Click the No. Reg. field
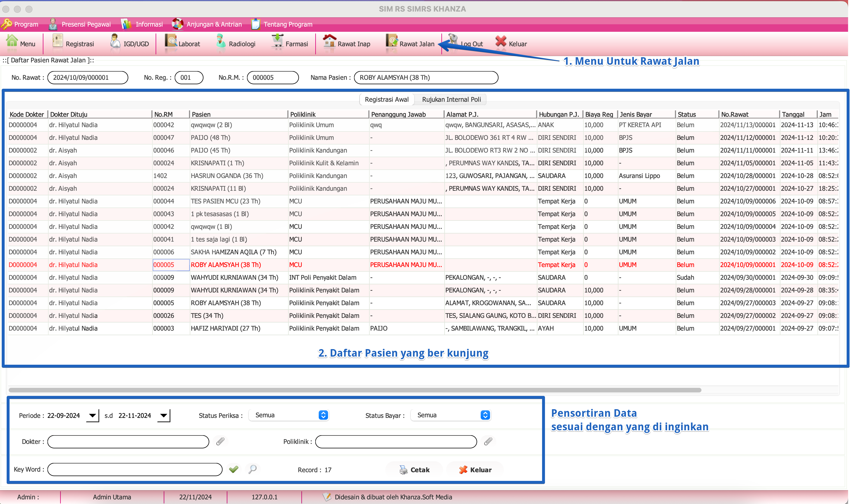Viewport: 851px width, 504px height. click(x=189, y=77)
